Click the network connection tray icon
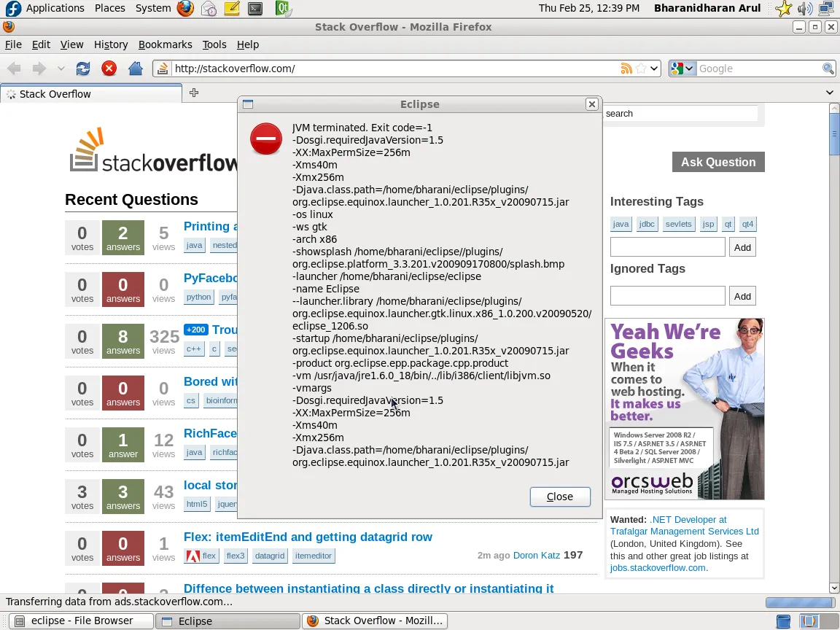The image size is (840, 630). 827,8
